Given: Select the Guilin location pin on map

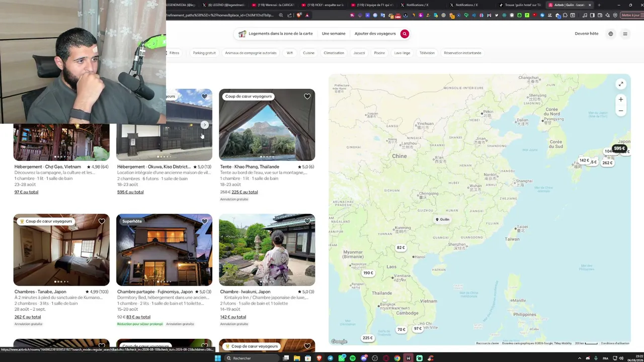Looking at the screenshot, I should pos(443,220).
